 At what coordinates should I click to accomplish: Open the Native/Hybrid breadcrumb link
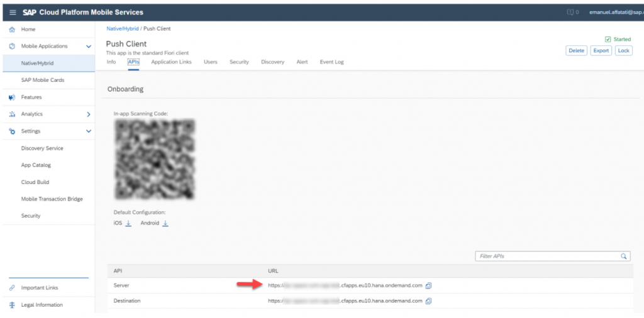tap(123, 29)
